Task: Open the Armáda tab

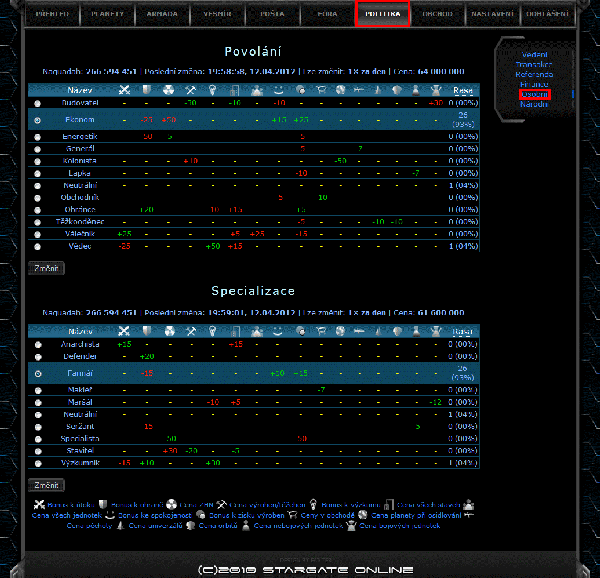Action: 162,14
